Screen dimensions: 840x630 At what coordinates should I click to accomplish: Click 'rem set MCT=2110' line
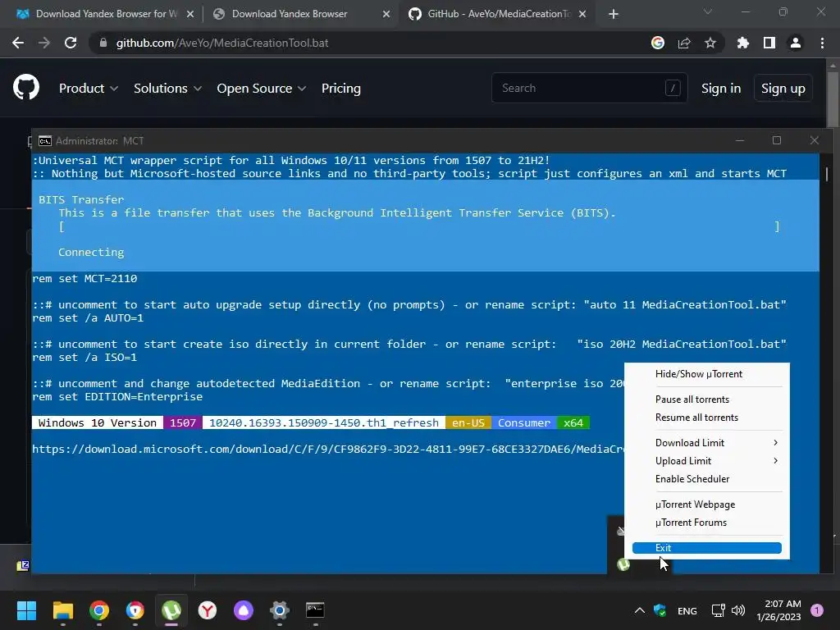pyautogui.click(x=84, y=279)
